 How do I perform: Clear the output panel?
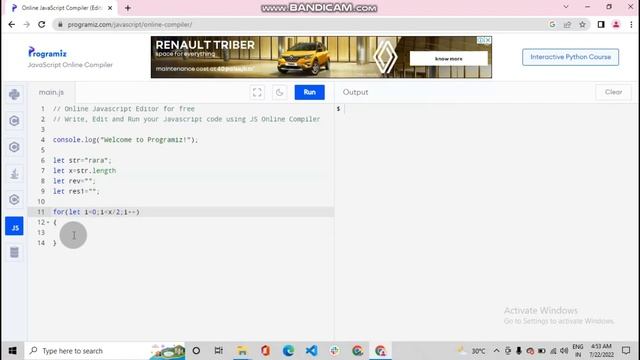(x=613, y=92)
